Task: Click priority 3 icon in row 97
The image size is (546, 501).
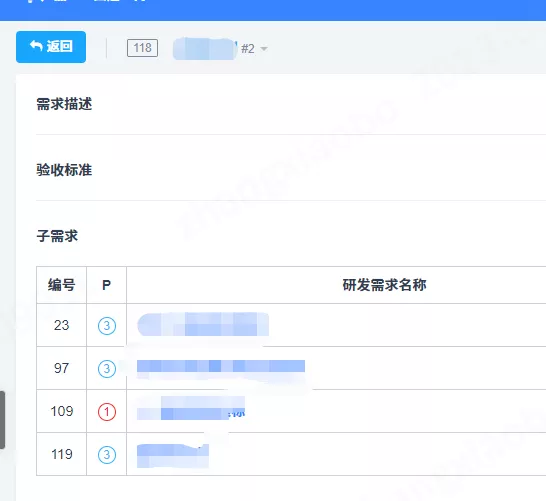Action: [x=107, y=369]
